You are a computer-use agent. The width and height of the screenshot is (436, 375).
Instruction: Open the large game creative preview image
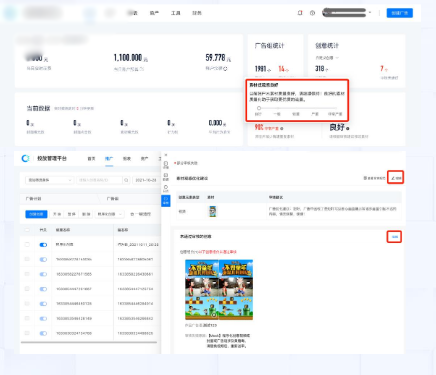point(219,290)
